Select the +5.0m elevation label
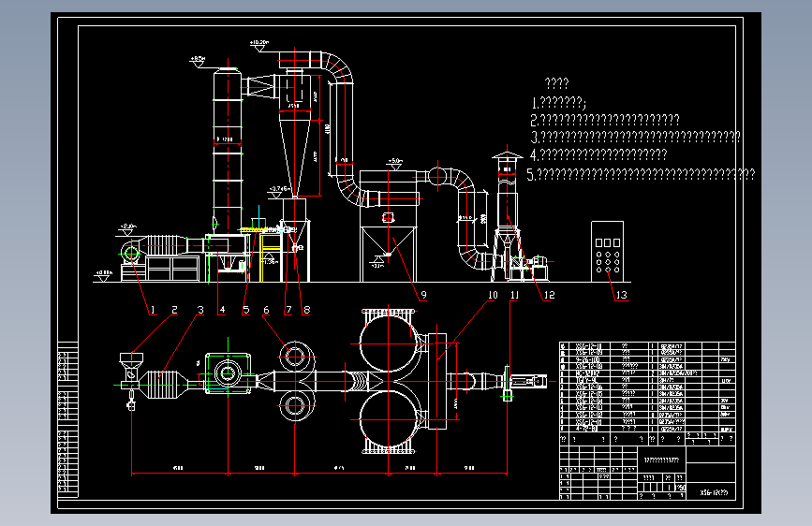The image size is (812, 526). (395, 160)
